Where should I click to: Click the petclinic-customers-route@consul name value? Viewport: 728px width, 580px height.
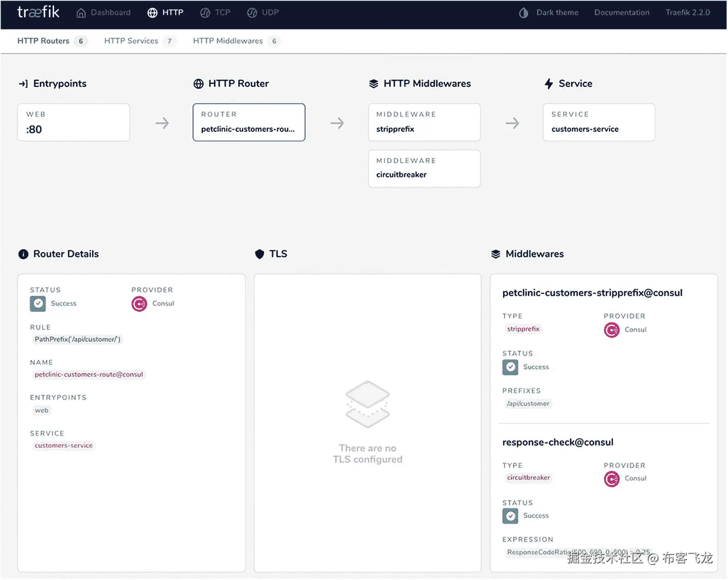click(x=89, y=375)
